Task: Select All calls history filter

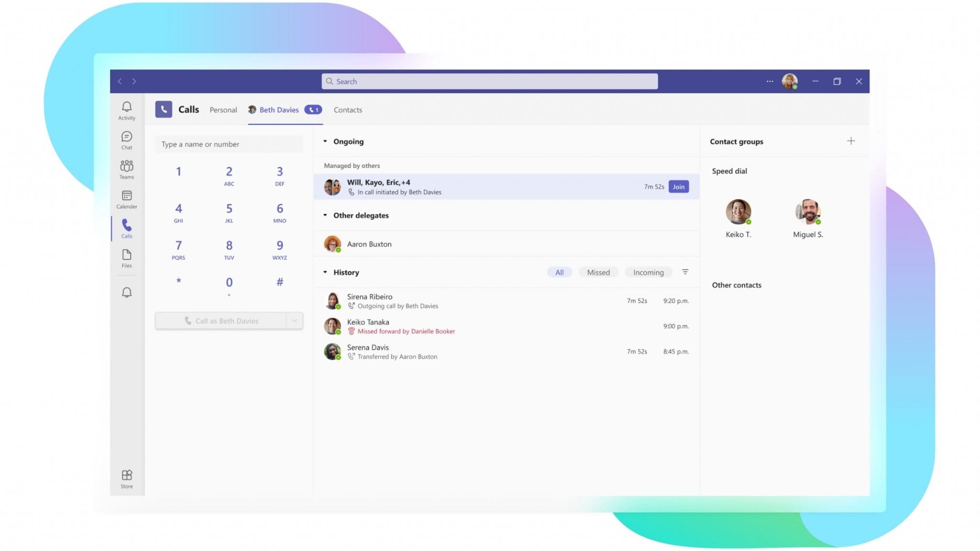Action: (x=559, y=272)
